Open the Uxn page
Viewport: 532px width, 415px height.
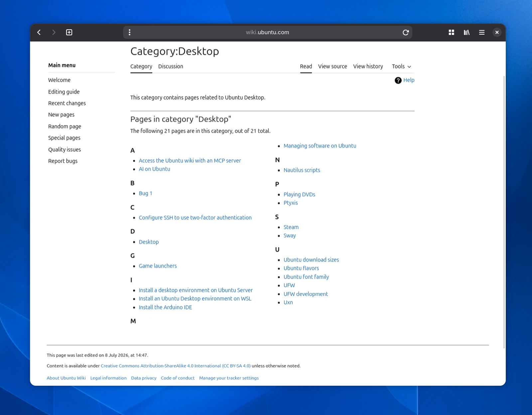click(x=288, y=303)
